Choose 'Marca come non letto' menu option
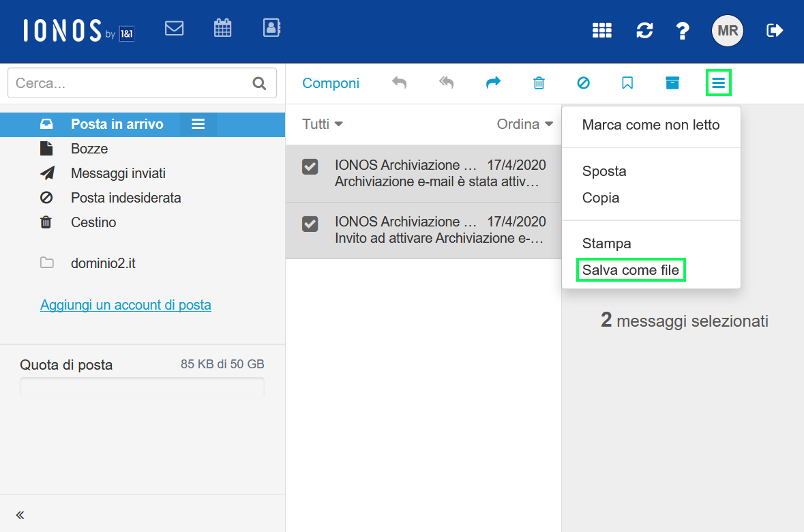Image resolution: width=804 pixels, height=532 pixels. coord(651,125)
